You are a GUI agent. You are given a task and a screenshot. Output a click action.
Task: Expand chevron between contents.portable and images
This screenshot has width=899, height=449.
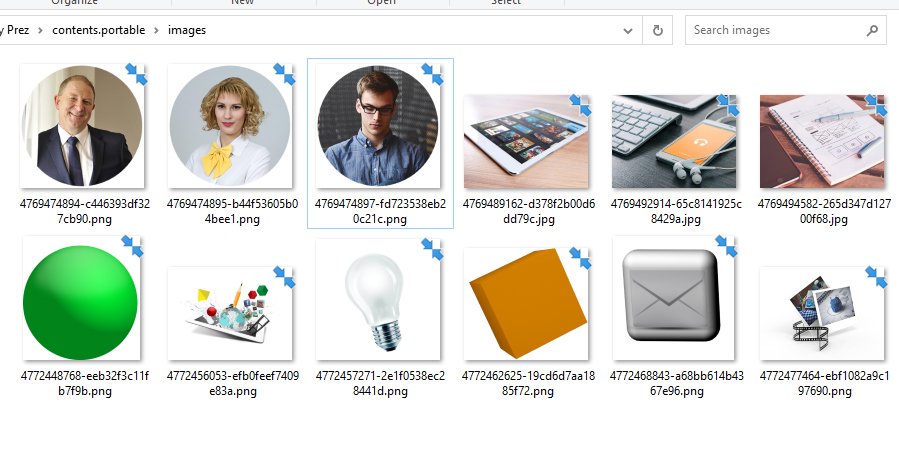pyautogui.click(x=156, y=30)
